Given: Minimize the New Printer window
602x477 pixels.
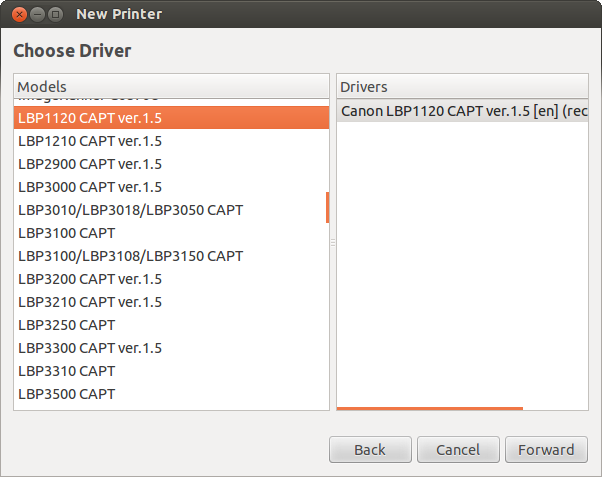Looking at the screenshot, I should click(x=37, y=15).
